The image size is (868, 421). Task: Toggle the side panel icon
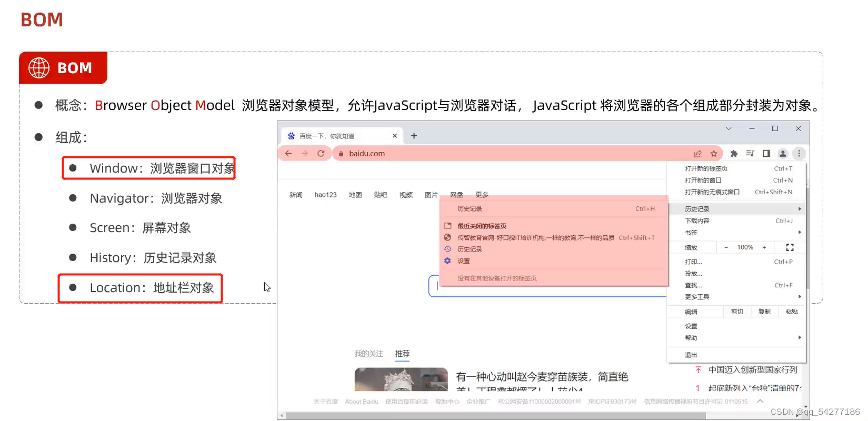[766, 154]
